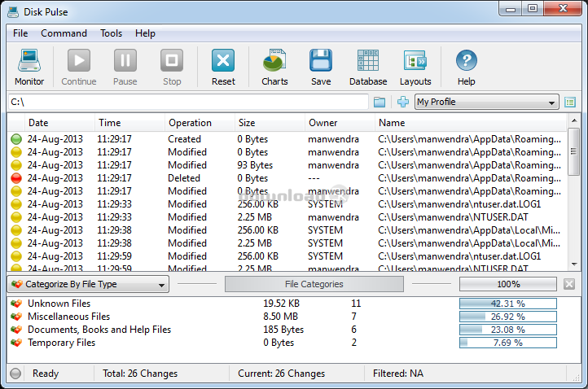Click the Disk Pulse title bar app icon
The width and height of the screenshot is (588, 389).
tap(13, 12)
